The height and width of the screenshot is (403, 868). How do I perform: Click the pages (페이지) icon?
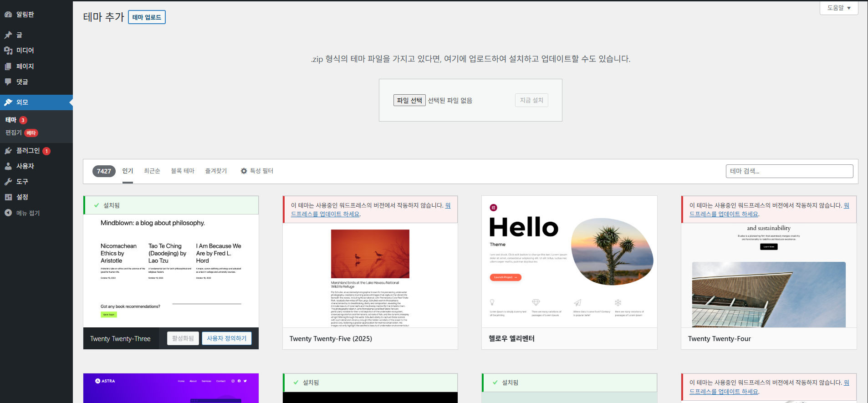[8, 66]
